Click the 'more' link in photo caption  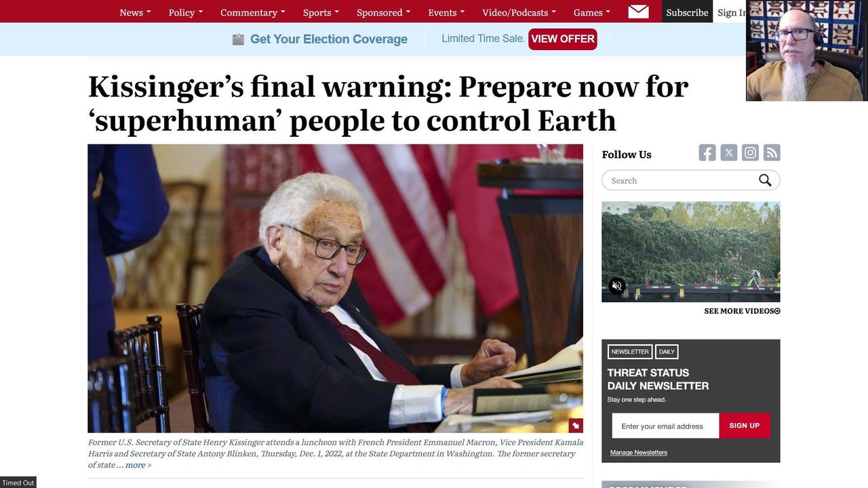pos(138,465)
